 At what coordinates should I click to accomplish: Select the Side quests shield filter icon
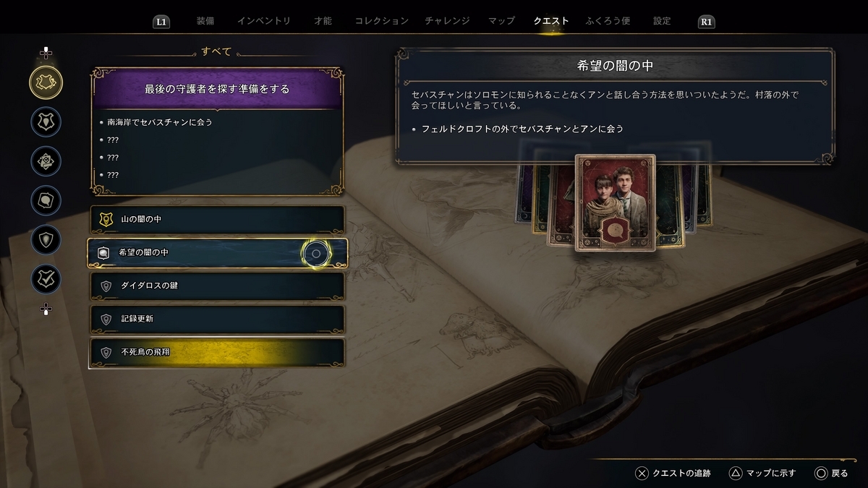tap(46, 239)
